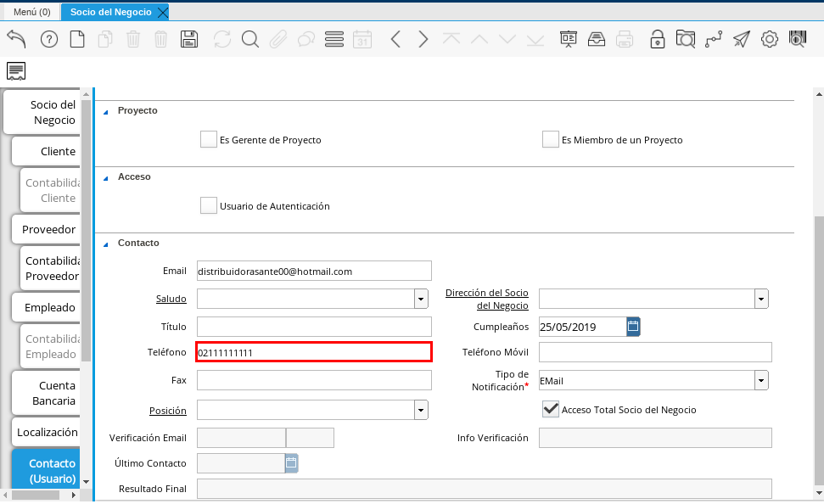Enable Es Gerente de Proyecto checkbox
Image resolution: width=824 pixels, height=504 pixels.
point(209,140)
